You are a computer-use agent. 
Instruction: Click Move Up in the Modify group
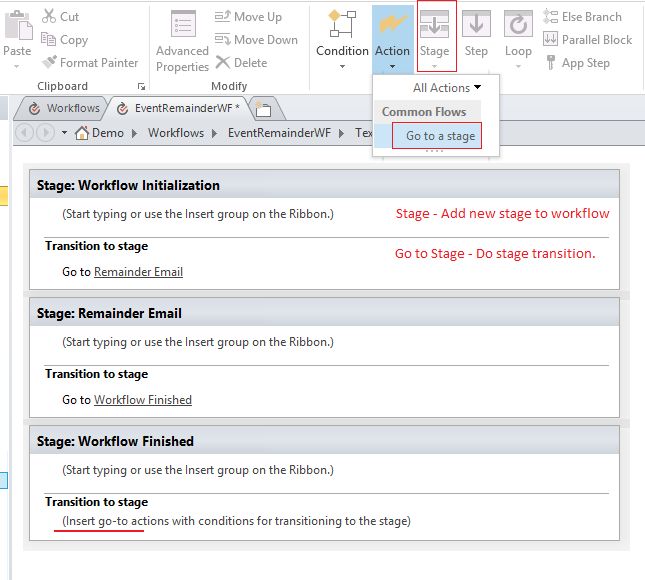pyautogui.click(x=248, y=16)
